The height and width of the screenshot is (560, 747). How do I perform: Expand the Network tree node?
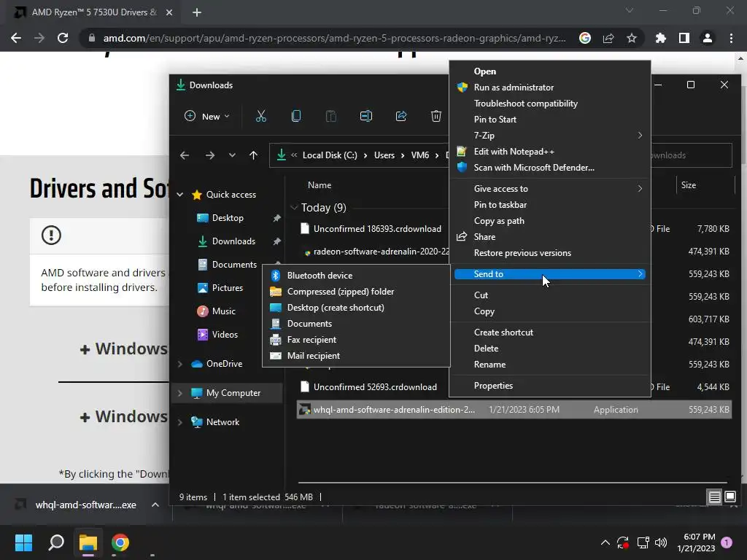coord(180,422)
